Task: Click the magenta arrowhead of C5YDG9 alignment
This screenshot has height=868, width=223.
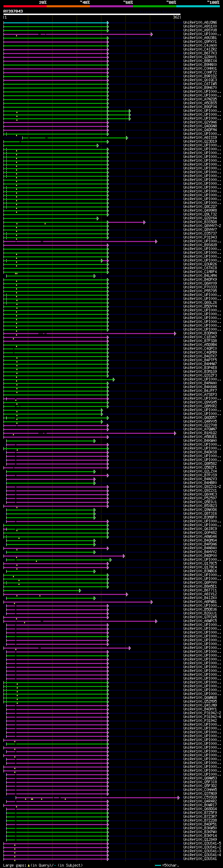Action: (179, 798)
